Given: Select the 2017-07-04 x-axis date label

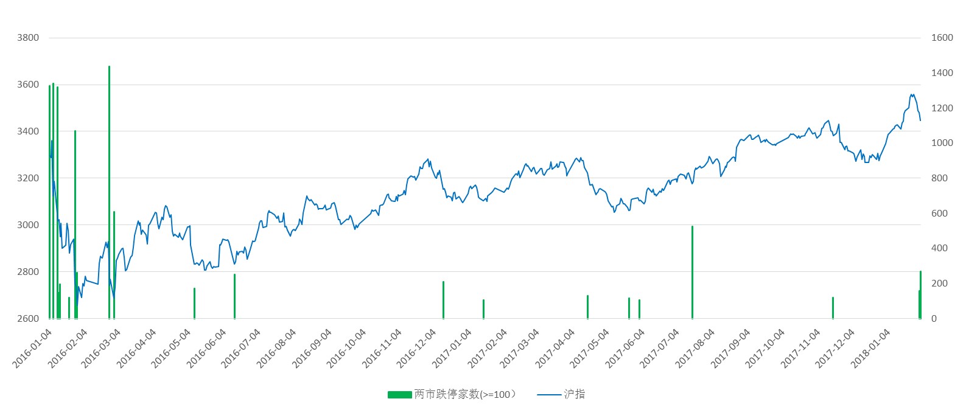Looking at the screenshot, I should pyautogui.click(x=660, y=349).
